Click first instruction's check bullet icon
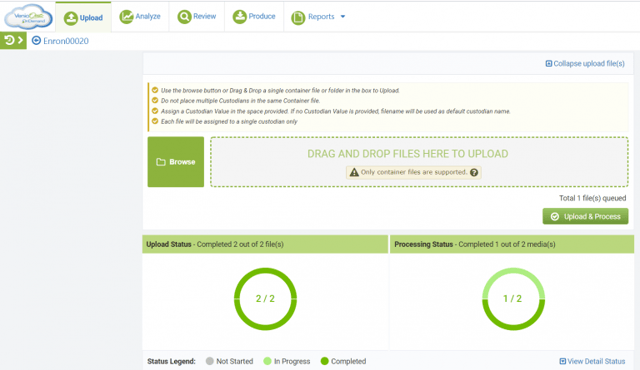The width and height of the screenshot is (640, 370). point(155,90)
